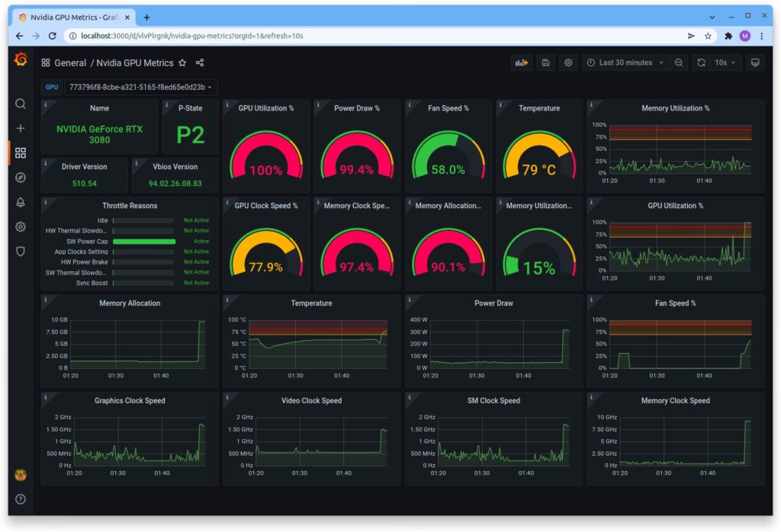Go to the General folder breadcrumb
This screenshot has height=532, width=781.
point(69,62)
